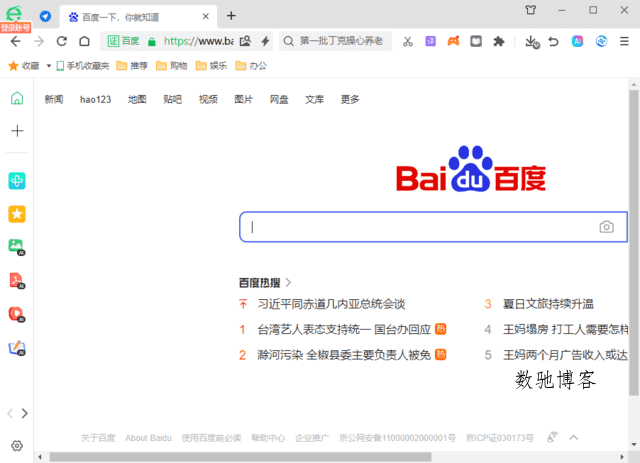
Task: Open the 百度热搜 heading link
Action: pyautogui.click(x=265, y=283)
